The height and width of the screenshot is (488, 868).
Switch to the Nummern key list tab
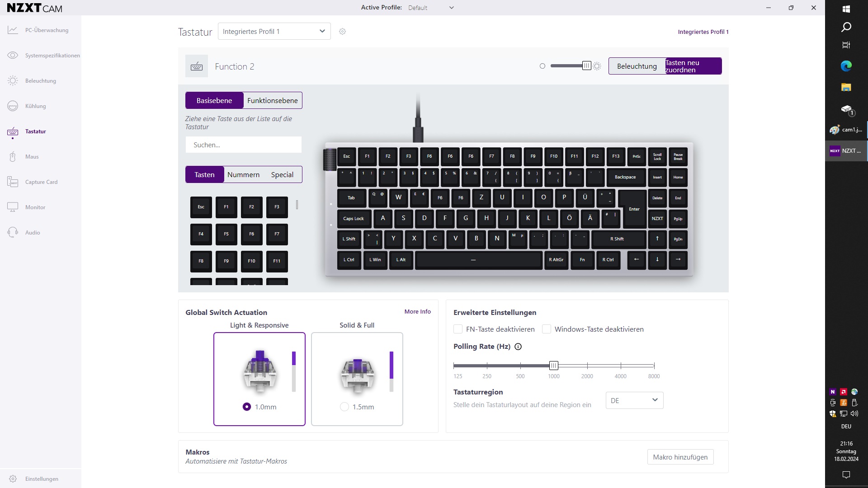[x=243, y=174]
